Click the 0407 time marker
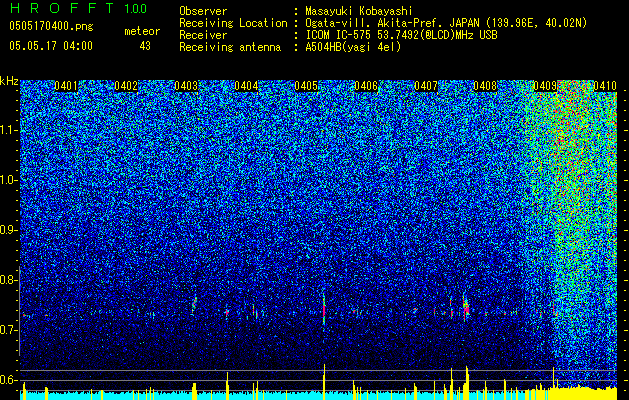Screen dimensions: 629x400 [426, 86]
